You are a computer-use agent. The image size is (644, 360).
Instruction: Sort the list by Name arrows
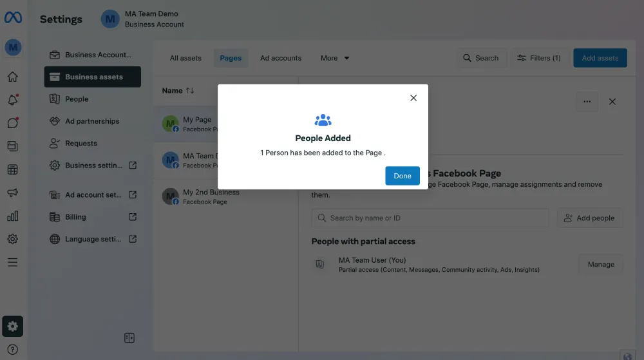189,91
